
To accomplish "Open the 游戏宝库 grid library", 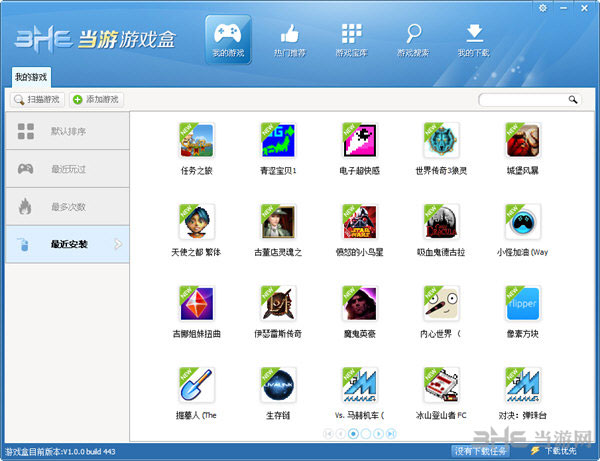I will pos(350,38).
